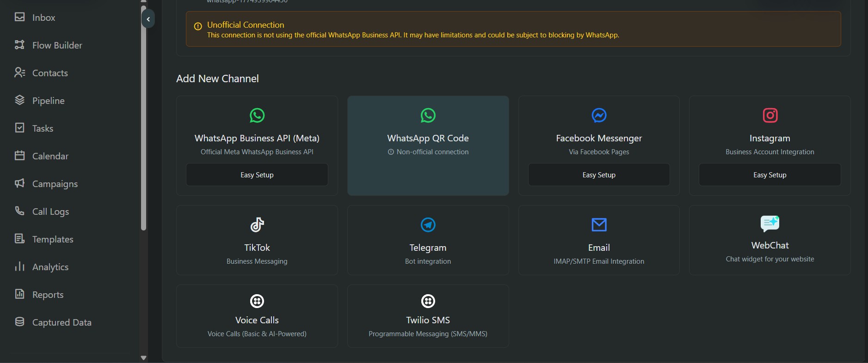Click the Flow Builder sidebar icon
The height and width of the screenshot is (363, 868).
coord(19,45)
